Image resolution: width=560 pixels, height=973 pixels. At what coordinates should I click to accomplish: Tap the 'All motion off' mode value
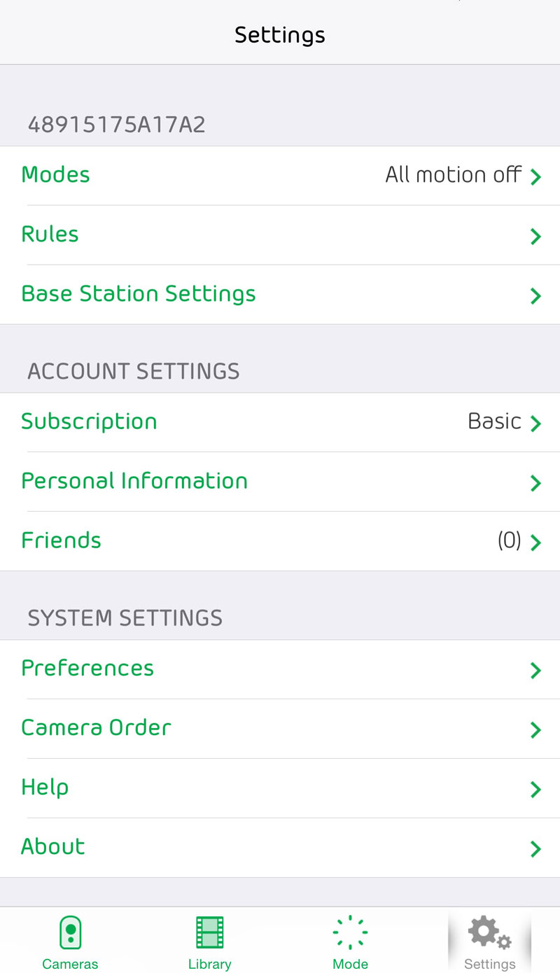tap(453, 175)
